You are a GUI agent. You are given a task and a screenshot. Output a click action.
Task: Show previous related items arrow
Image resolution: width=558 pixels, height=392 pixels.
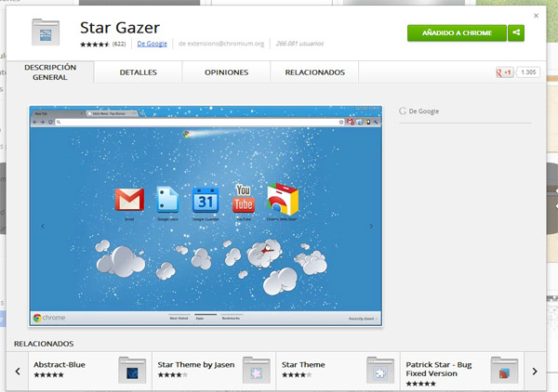[x=18, y=372]
